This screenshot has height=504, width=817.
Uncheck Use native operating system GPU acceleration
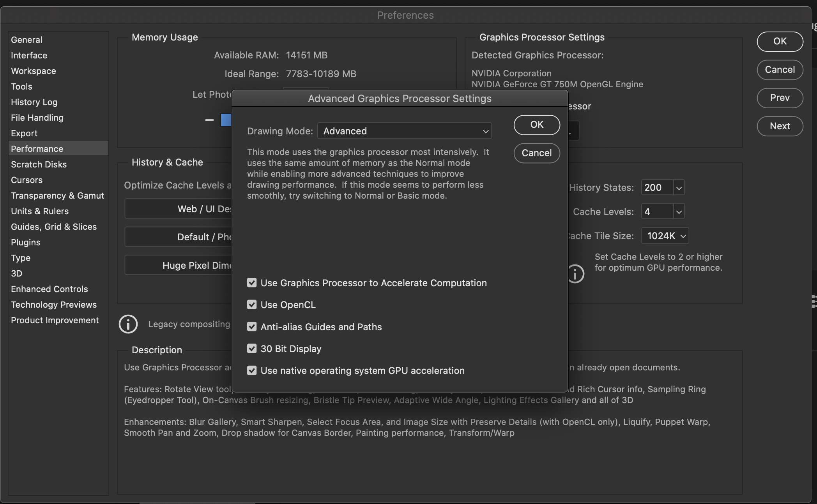click(252, 370)
